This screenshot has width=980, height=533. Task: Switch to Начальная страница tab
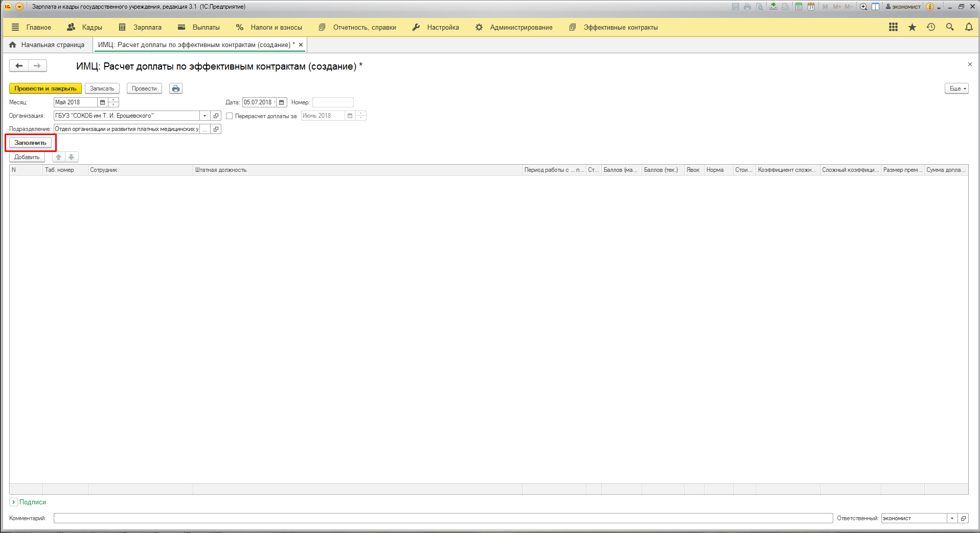pyautogui.click(x=47, y=45)
